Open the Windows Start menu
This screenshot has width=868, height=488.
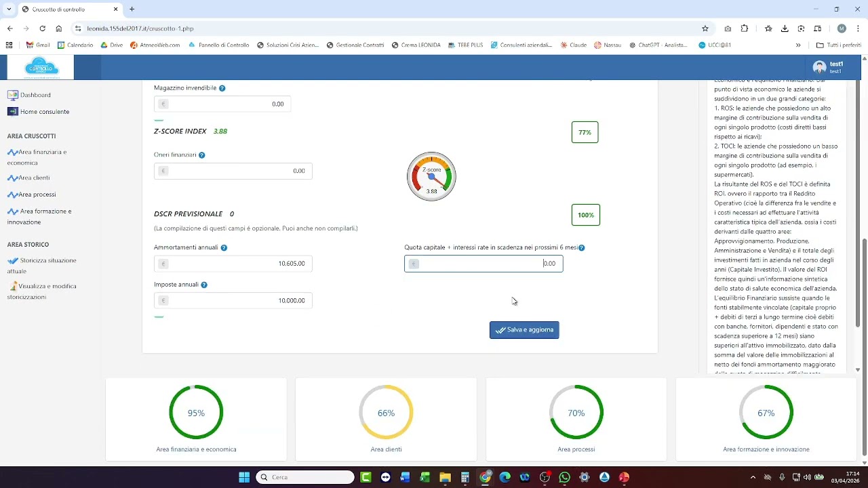(244, 477)
